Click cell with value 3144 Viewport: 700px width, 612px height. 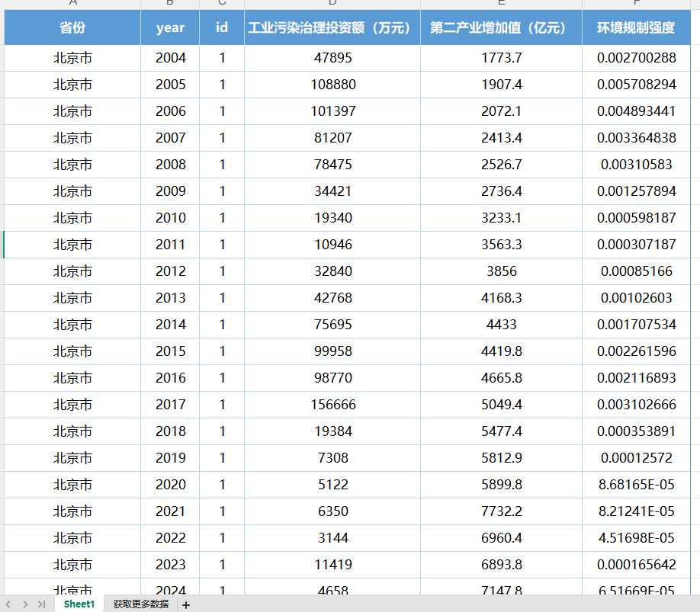(332, 538)
